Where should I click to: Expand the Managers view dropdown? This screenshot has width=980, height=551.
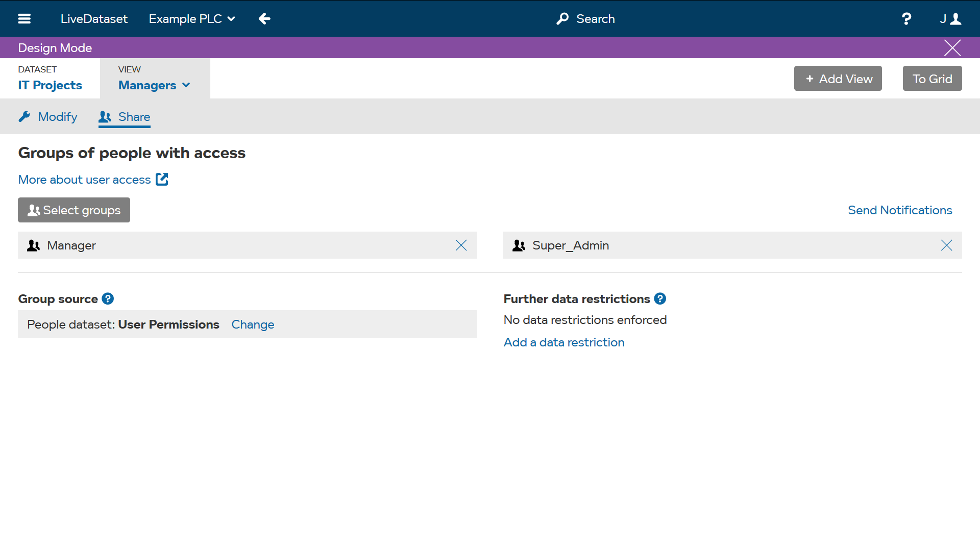tap(154, 85)
